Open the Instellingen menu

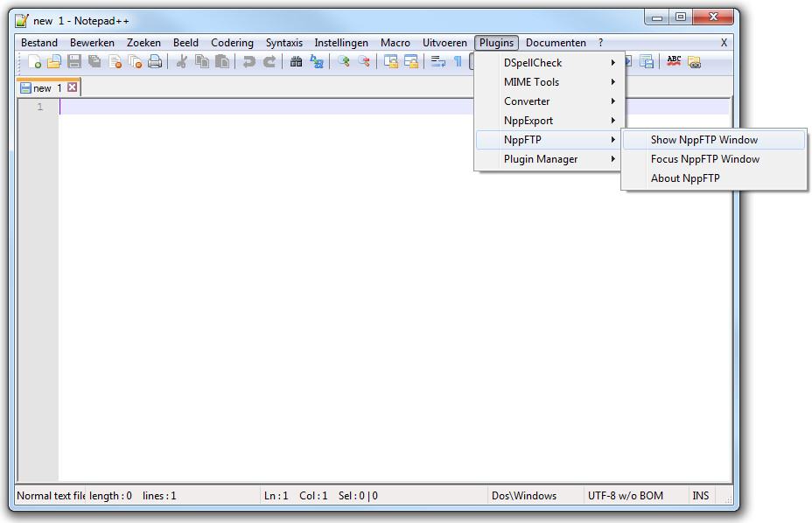(x=341, y=43)
